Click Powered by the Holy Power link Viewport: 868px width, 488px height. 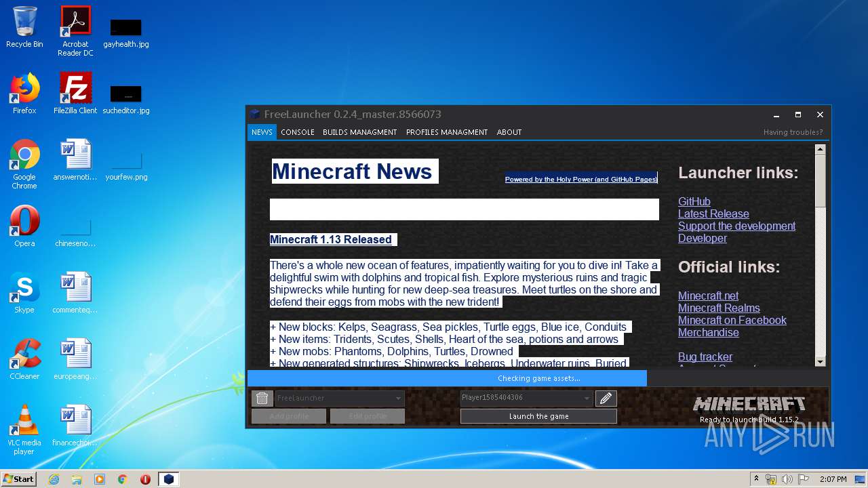click(581, 179)
